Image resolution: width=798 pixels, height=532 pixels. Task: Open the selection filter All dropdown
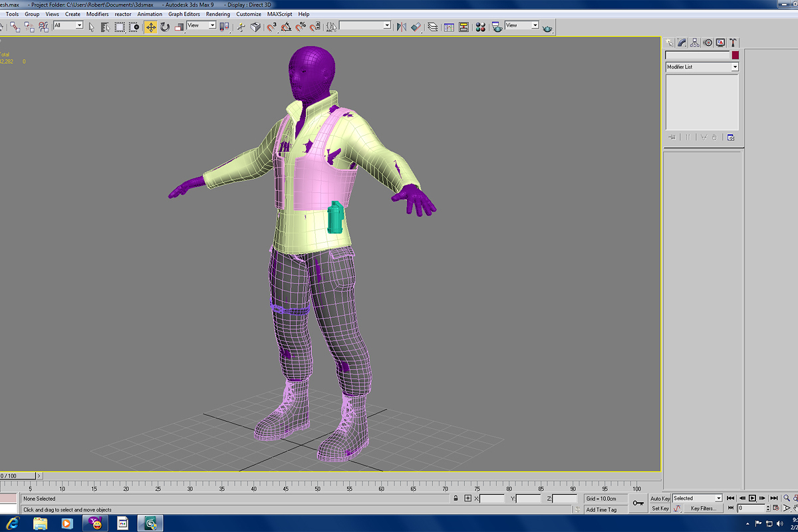[68, 25]
